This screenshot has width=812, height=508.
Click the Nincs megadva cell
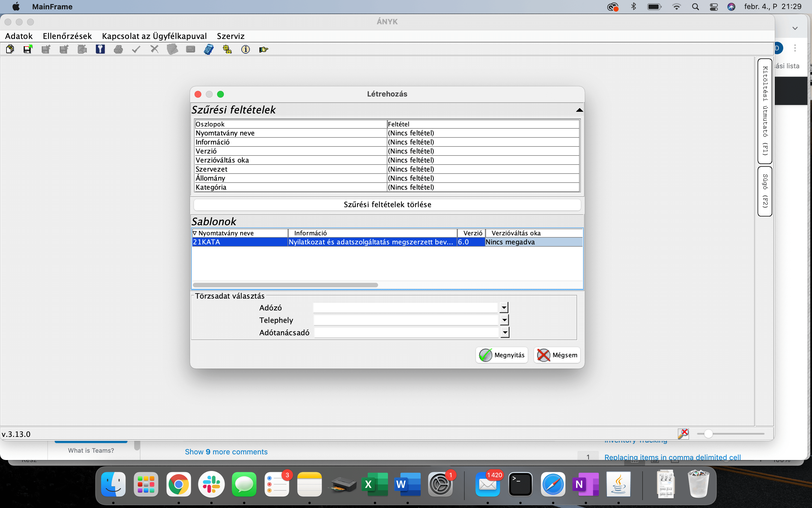[x=534, y=242]
